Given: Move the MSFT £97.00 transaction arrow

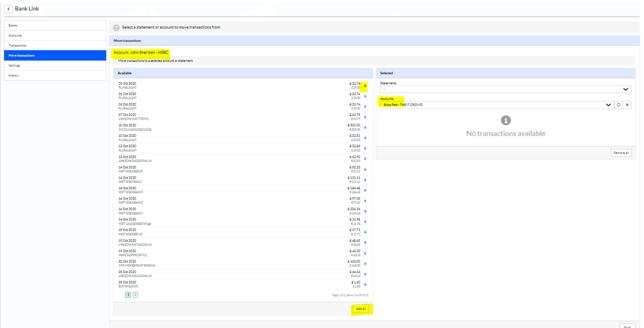Looking at the screenshot, I should pyautogui.click(x=365, y=201).
